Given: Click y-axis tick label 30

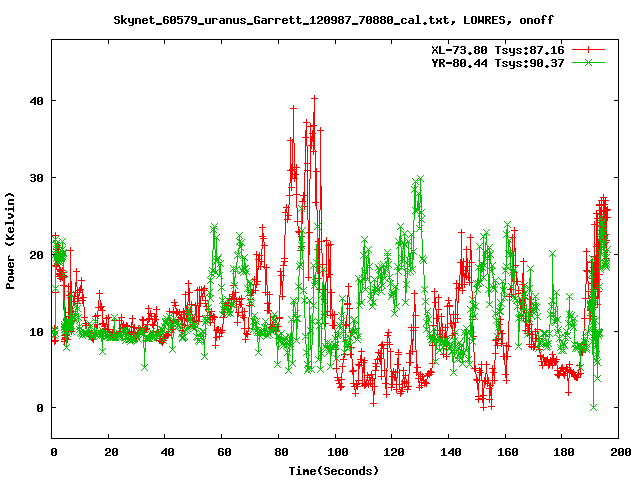Looking at the screenshot, I should pyautogui.click(x=37, y=178).
